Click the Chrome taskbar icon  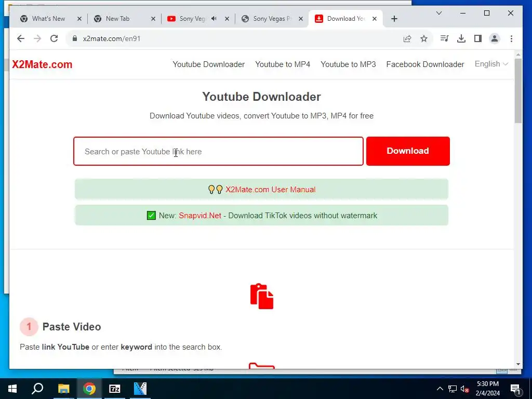pyautogui.click(x=89, y=389)
